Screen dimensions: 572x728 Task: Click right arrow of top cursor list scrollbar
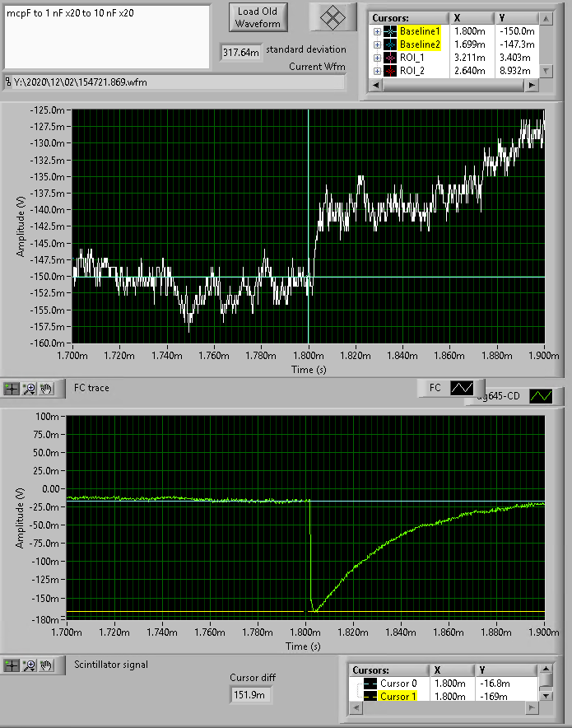(532, 85)
